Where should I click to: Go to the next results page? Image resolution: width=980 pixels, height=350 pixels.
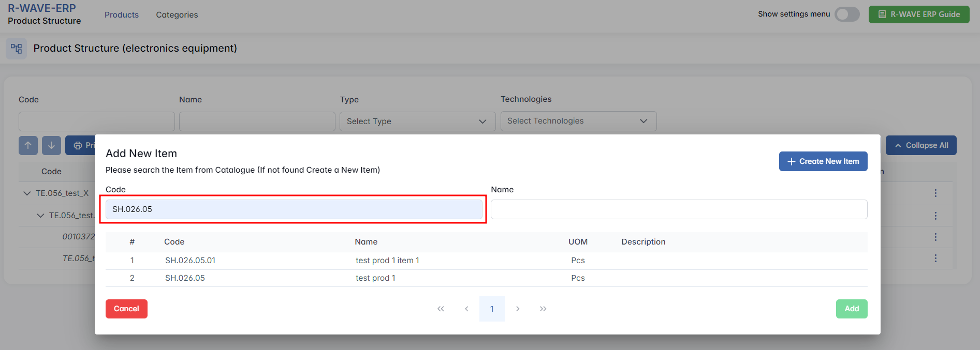(517, 309)
